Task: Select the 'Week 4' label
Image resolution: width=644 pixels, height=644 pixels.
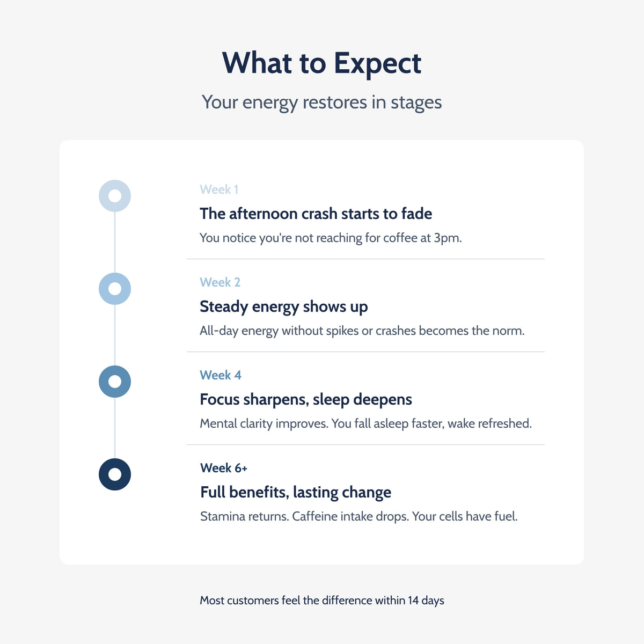Action: 221,375
